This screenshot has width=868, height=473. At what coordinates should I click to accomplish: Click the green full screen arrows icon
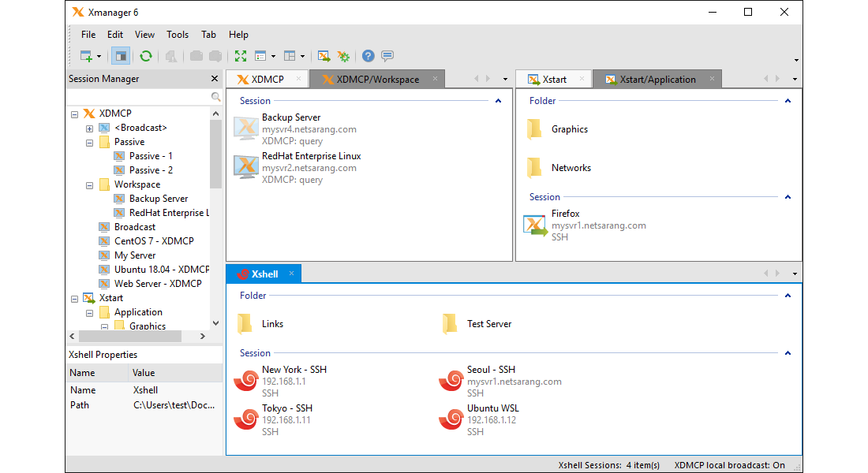(x=241, y=56)
